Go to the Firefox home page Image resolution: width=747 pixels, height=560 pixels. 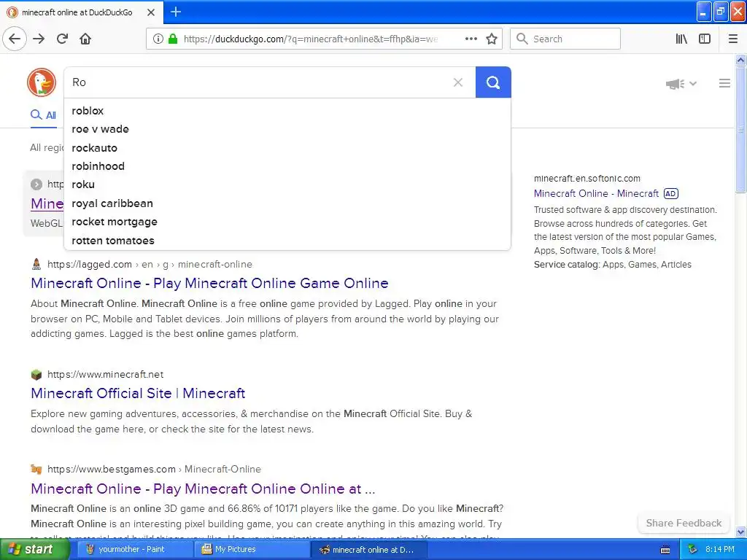click(x=85, y=39)
